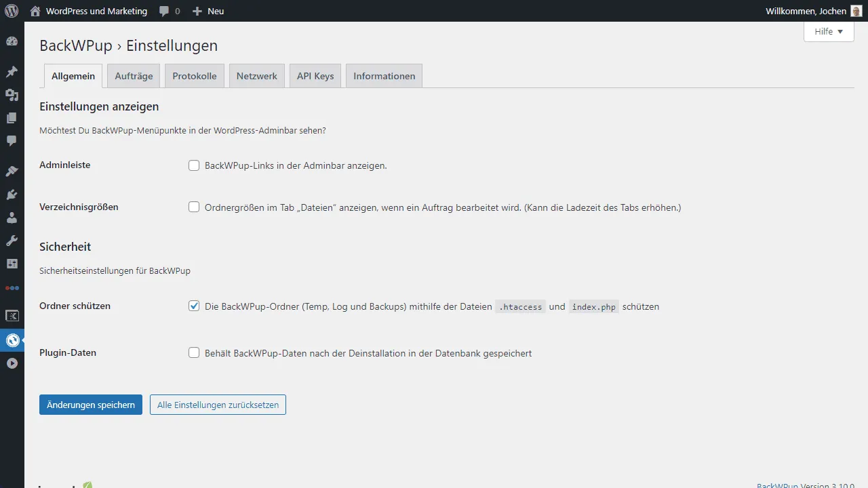This screenshot has height=488, width=868.
Task: Open the three colored dots sidebar icon
Action: point(12,287)
